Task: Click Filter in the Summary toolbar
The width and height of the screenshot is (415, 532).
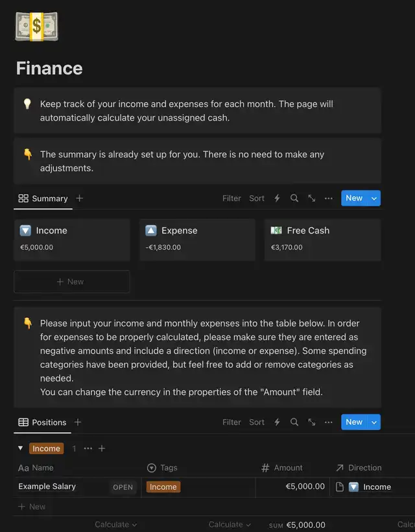Action: (x=231, y=199)
